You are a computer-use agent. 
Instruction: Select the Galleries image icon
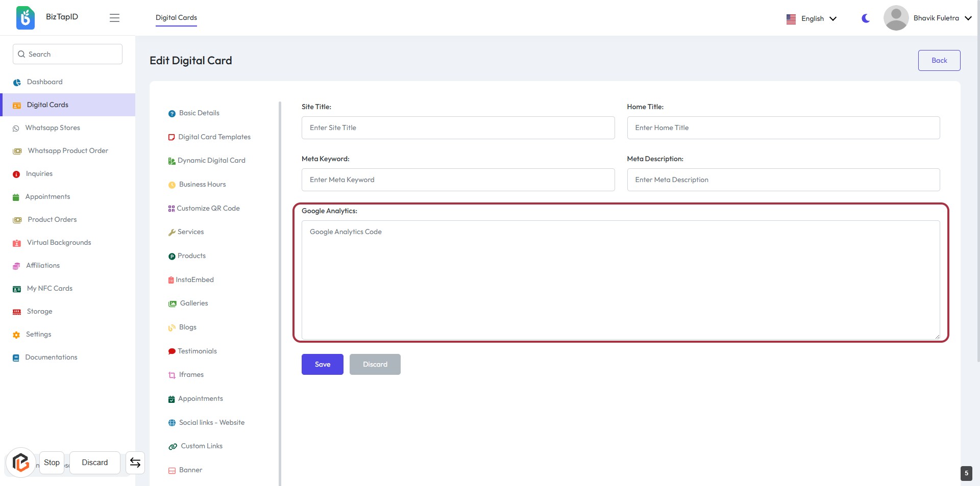click(x=173, y=303)
